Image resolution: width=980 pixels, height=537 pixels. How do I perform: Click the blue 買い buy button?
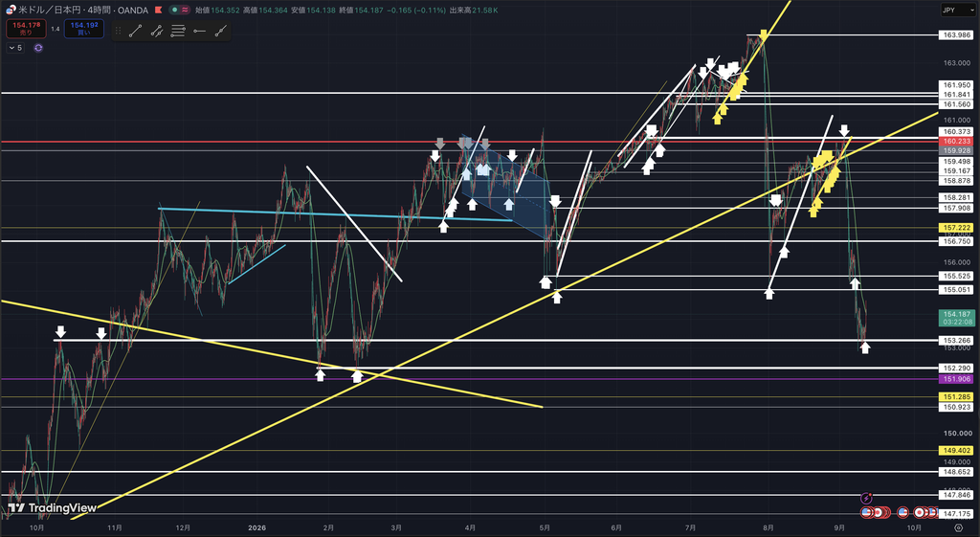click(84, 29)
